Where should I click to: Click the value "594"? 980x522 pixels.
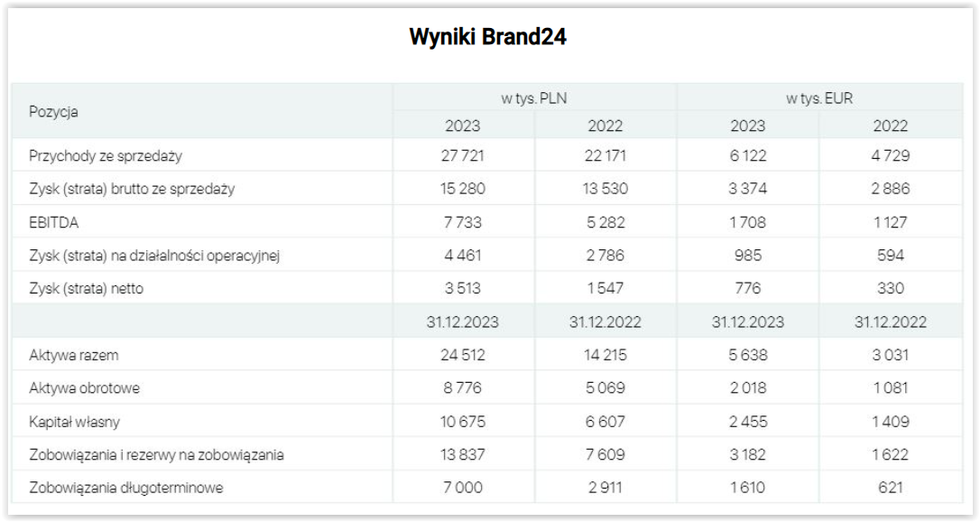pyautogui.click(x=890, y=255)
